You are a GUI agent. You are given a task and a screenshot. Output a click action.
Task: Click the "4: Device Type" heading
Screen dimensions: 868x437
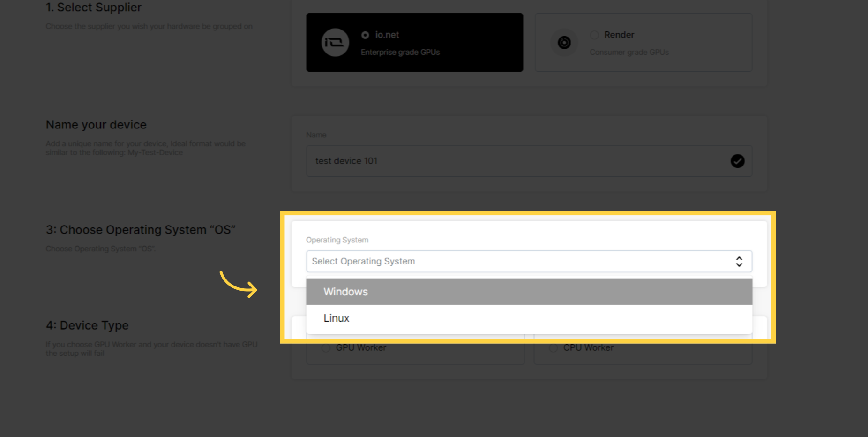87,325
